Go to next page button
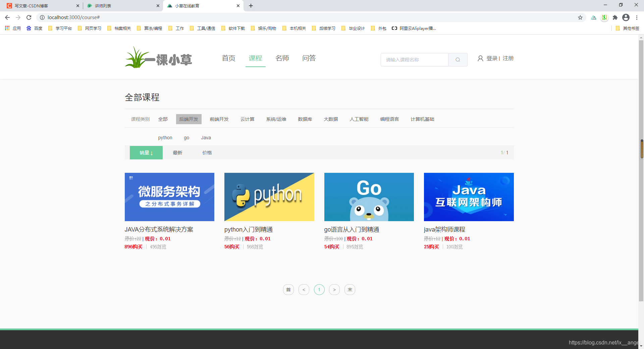 click(334, 290)
